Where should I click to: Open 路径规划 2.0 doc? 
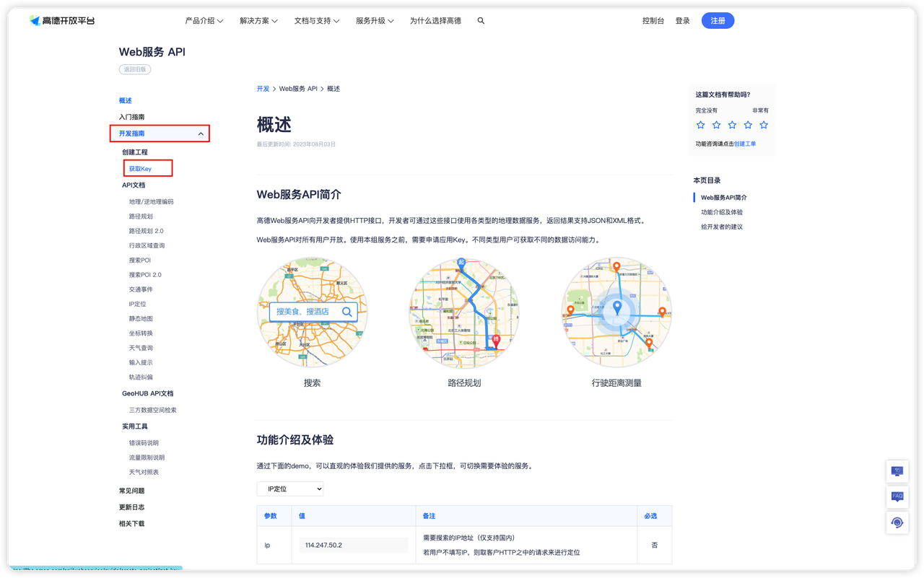(x=147, y=231)
